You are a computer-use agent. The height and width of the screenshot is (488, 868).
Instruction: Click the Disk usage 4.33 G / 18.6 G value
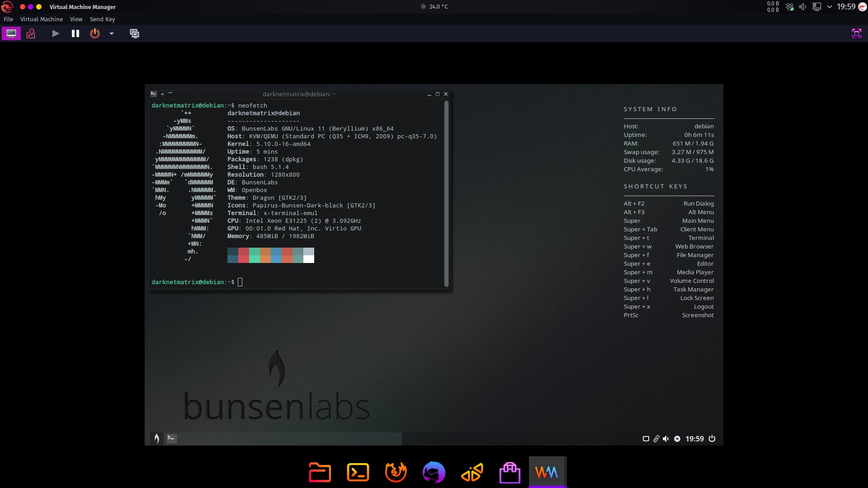[693, 161]
